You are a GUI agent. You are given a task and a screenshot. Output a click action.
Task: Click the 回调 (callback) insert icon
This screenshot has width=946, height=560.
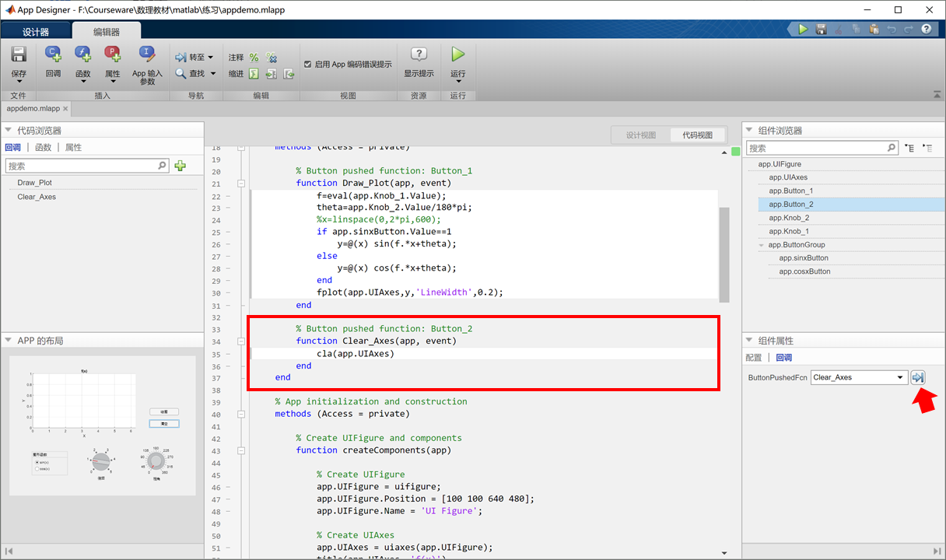tap(53, 54)
